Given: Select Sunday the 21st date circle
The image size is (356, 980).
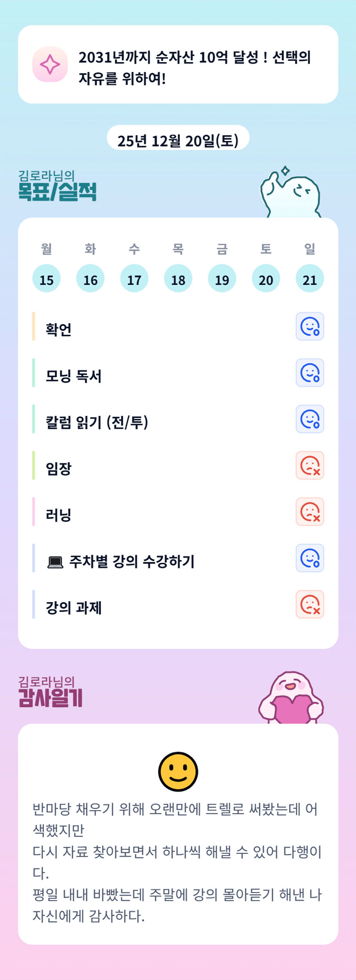Looking at the screenshot, I should pos(310,278).
